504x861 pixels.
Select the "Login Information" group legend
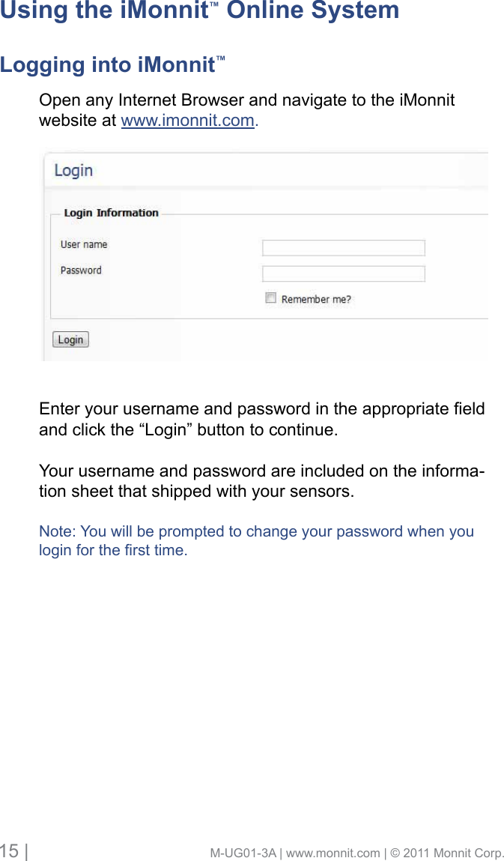coord(111,213)
